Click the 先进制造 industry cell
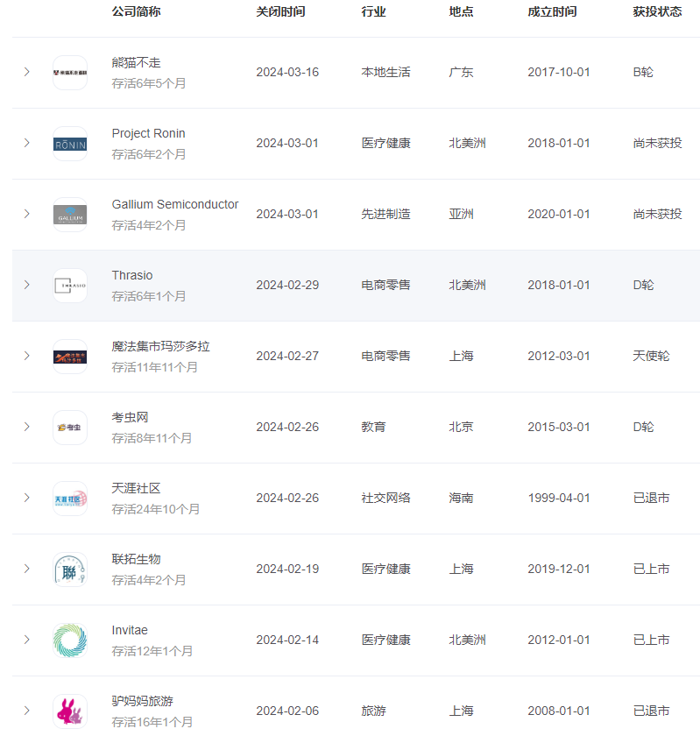 tap(385, 214)
